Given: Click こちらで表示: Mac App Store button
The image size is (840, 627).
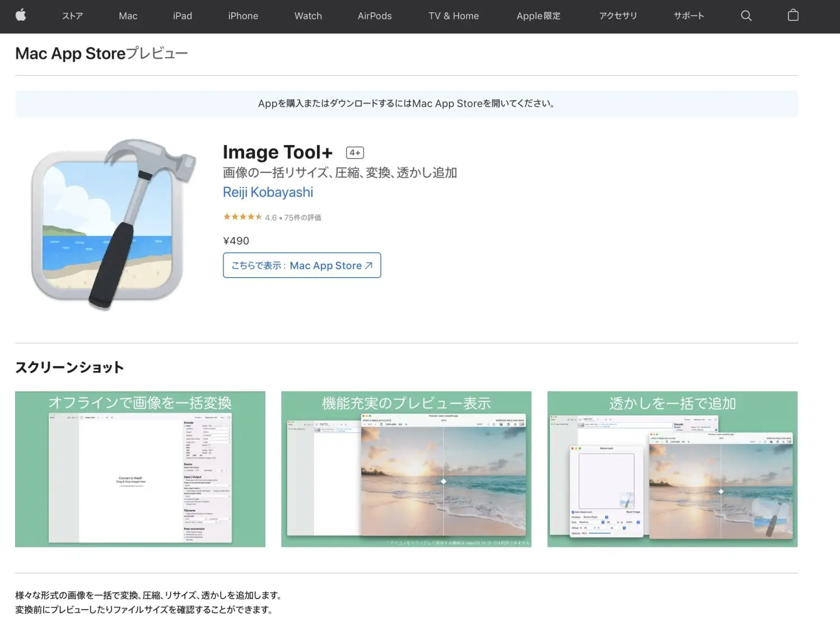Looking at the screenshot, I should (302, 265).
